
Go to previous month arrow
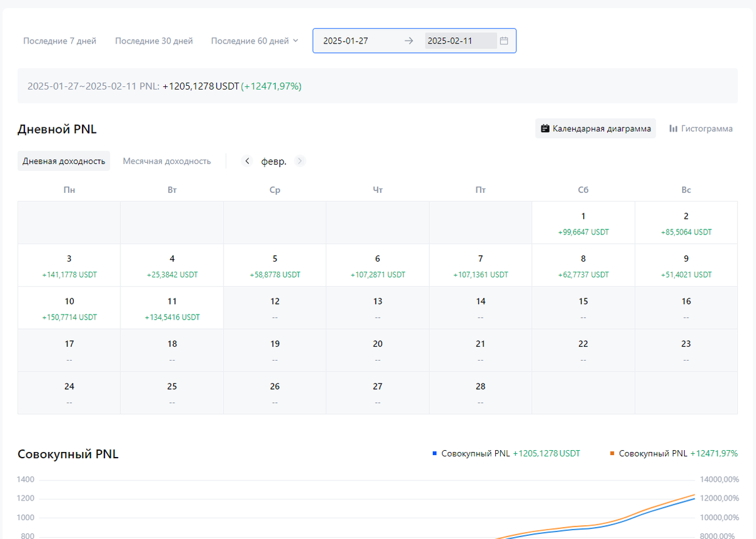[x=247, y=161]
